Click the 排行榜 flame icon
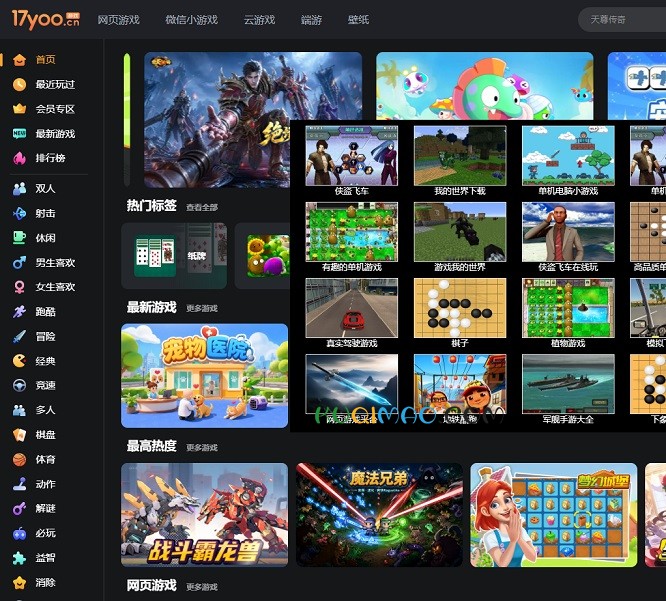 pos(19,158)
